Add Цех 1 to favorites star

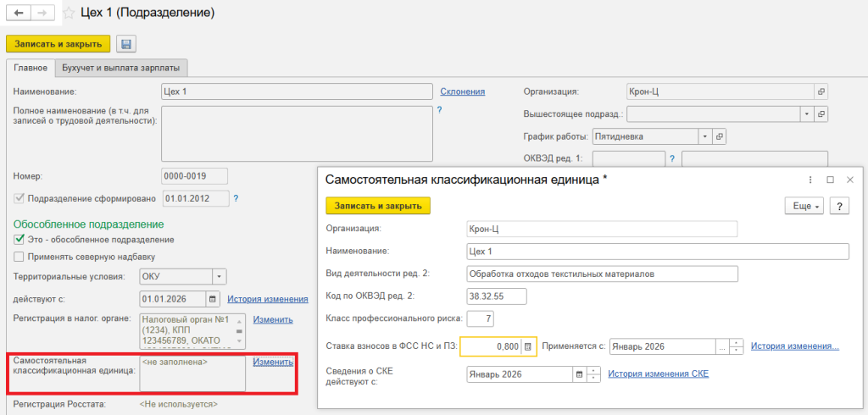(68, 14)
